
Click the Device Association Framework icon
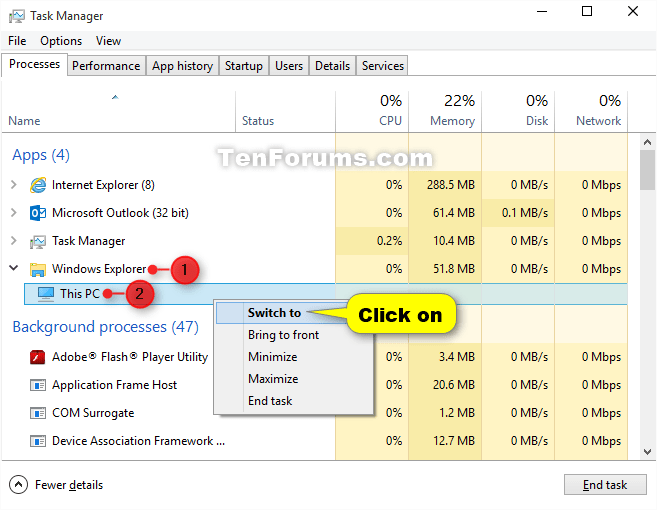(38, 441)
